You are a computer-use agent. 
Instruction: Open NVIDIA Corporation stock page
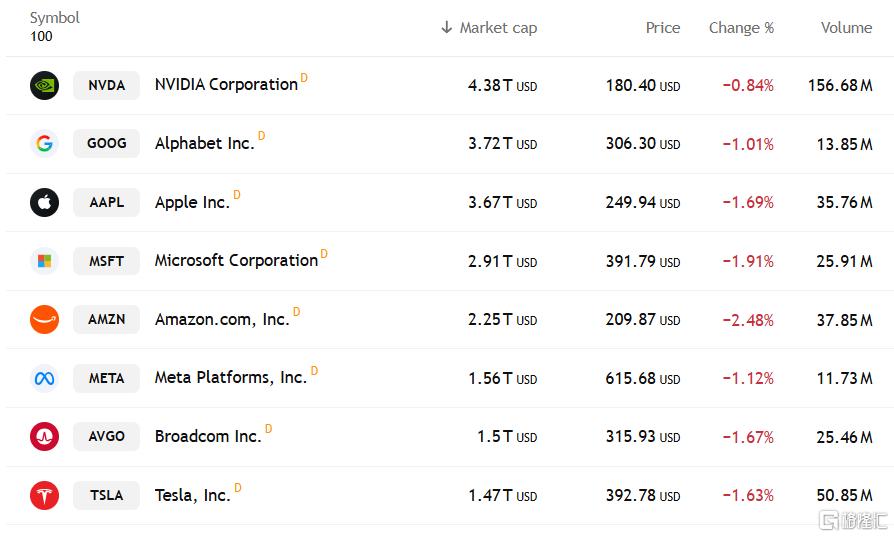226,85
